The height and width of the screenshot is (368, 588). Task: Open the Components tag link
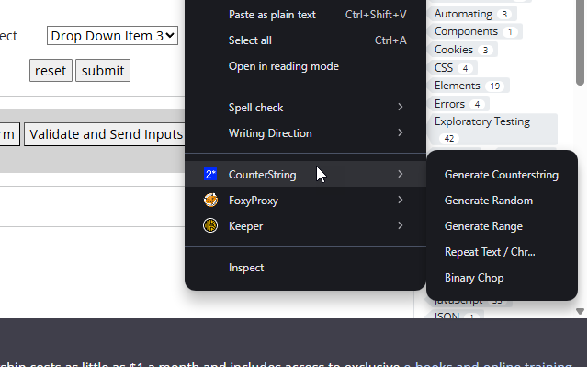[475, 31]
